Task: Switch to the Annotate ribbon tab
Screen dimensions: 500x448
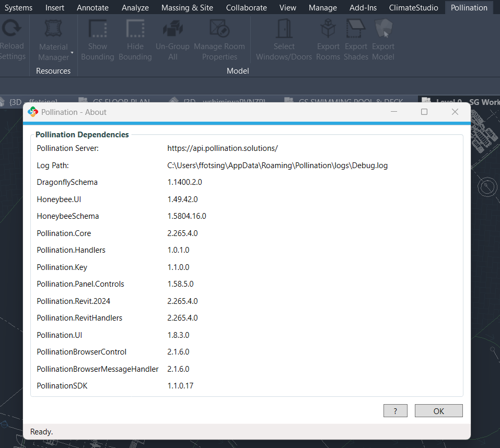Action: coord(92,8)
